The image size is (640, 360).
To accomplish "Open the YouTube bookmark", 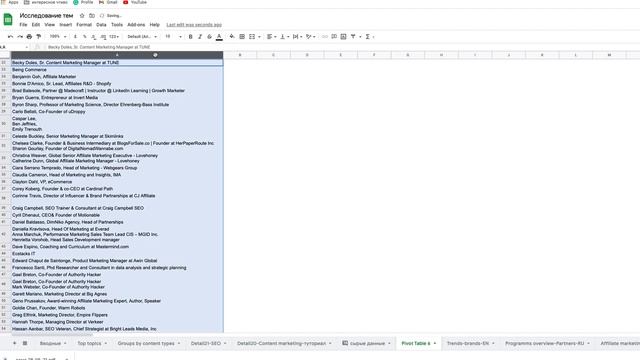I will point(135,2).
